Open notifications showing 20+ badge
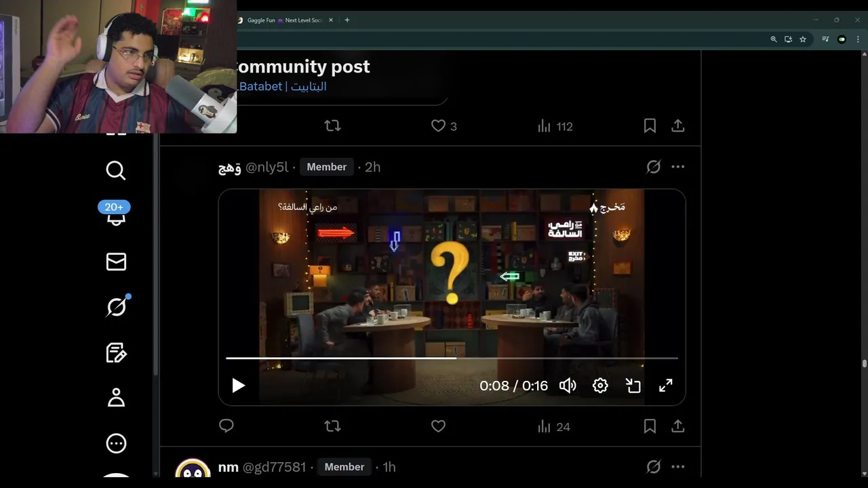Viewport: 868px width, 488px height. 115,214
